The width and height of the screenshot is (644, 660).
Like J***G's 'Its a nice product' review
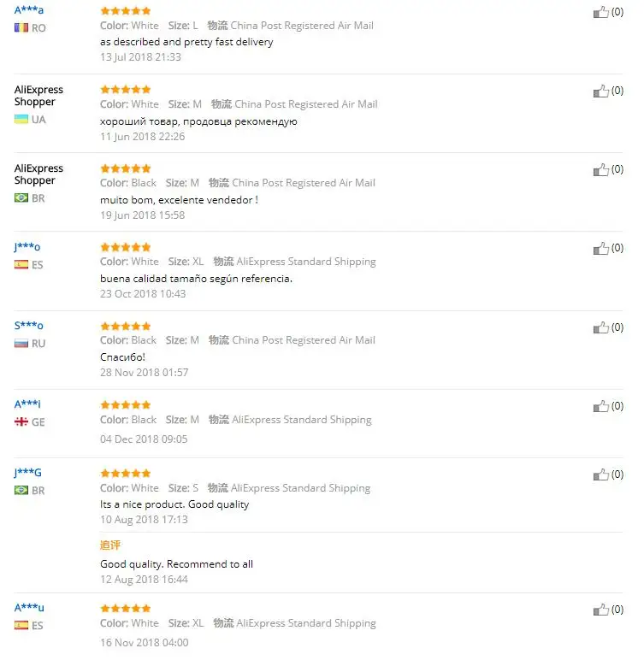(601, 474)
